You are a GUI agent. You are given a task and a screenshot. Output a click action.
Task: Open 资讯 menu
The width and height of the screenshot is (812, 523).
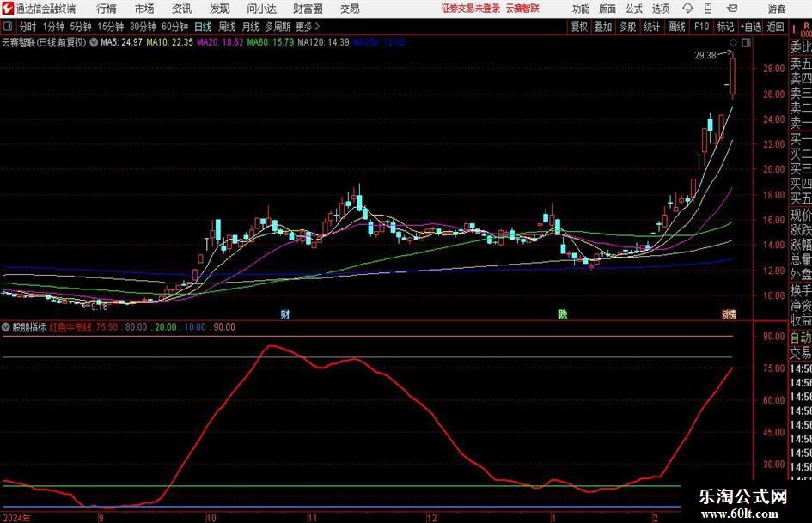click(182, 9)
